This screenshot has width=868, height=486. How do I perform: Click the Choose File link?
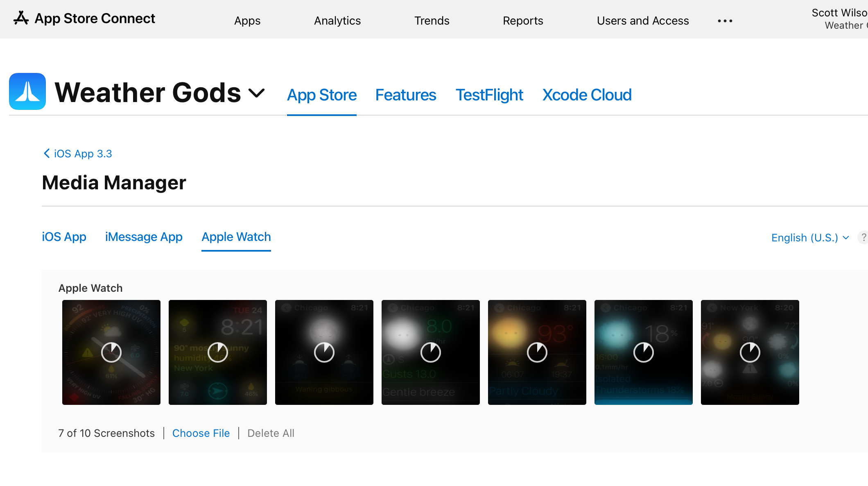tap(201, 433)
